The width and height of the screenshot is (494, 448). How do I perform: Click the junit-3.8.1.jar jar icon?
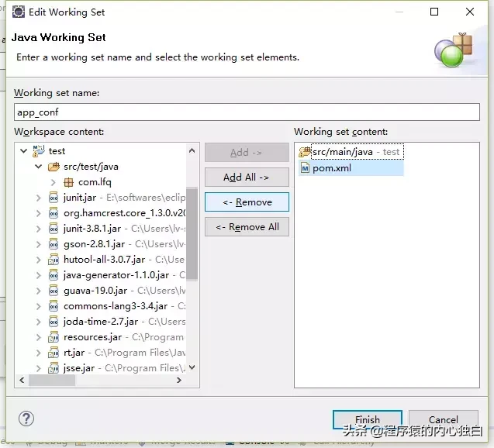pyautogui.click(x=54, y=228)
